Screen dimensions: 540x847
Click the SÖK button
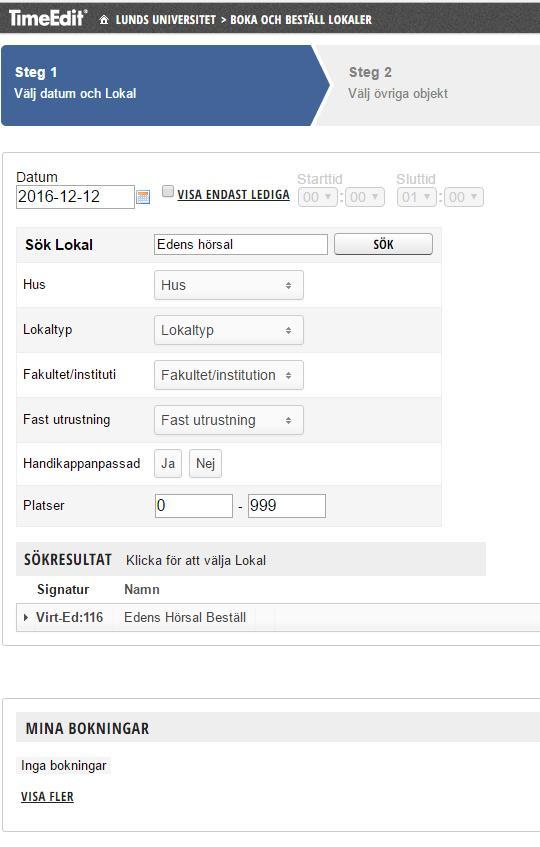(x=383, y=244)
